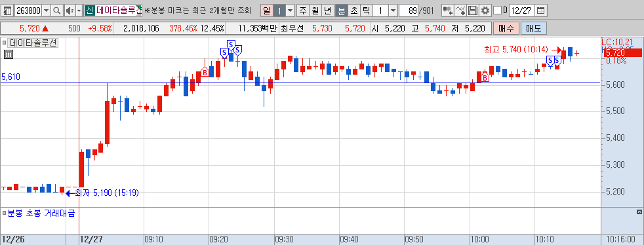Click the 5,610 horizontal line label
The height and width of the screenshot is (245, 644).
(11, 77)
